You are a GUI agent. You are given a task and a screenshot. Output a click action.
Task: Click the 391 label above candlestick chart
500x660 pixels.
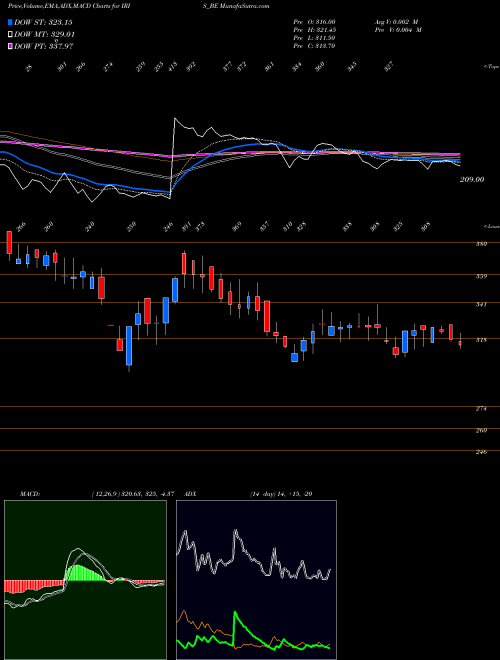(185, 227)
